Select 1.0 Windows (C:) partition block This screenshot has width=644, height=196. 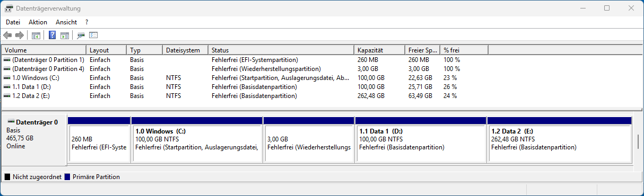click(197, 140)
